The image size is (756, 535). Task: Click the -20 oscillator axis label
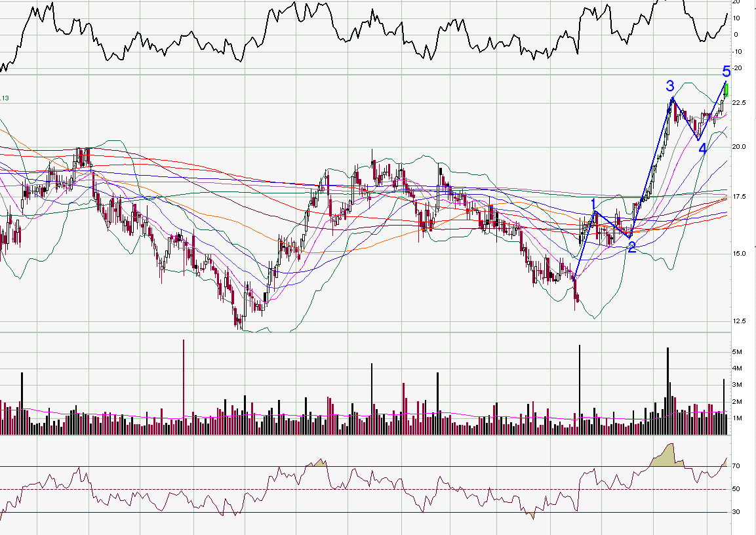(737, 68)
